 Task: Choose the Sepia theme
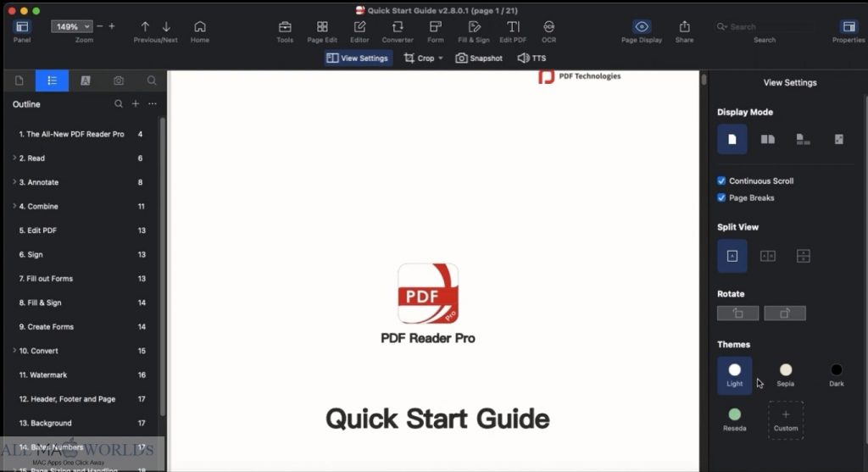coord(786,375)
